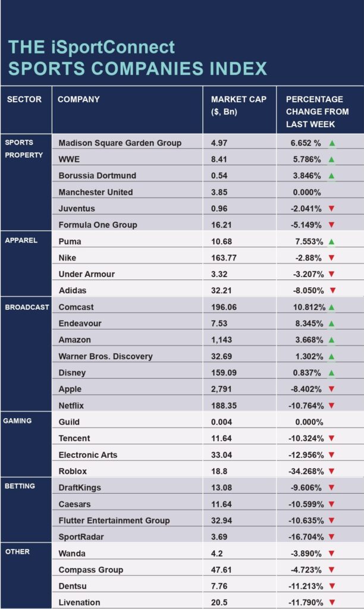Click the BROADCAST sector label

(27, 307)
